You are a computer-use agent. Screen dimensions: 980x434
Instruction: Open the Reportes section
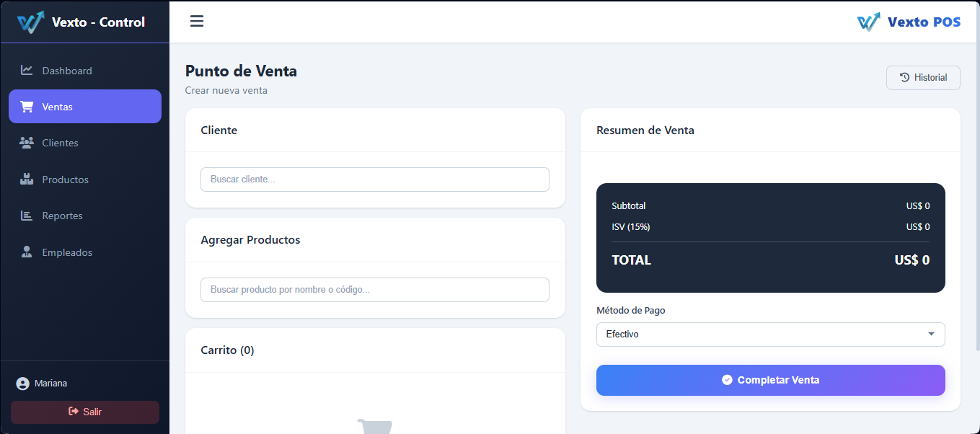[x=85, y=216]
